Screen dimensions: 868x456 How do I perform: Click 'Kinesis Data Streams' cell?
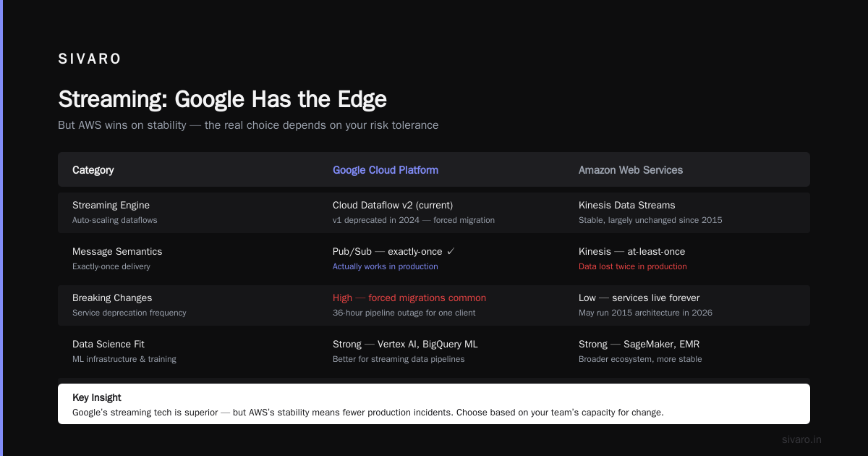pos(627,206)
